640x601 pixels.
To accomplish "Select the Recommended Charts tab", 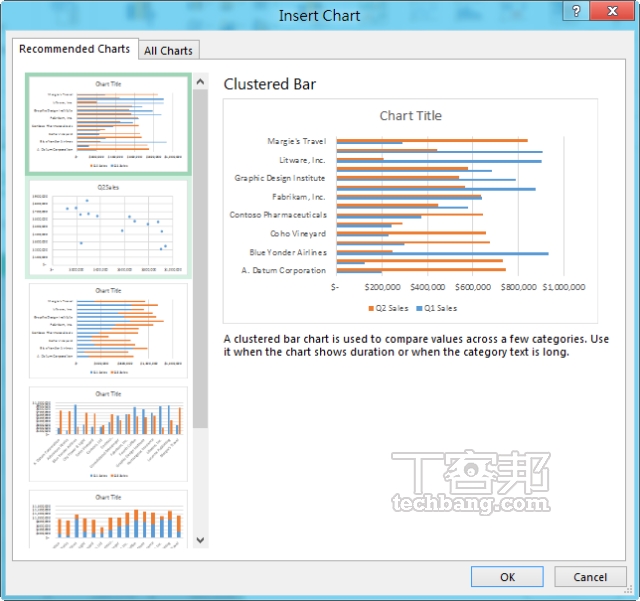I will 75,49.
